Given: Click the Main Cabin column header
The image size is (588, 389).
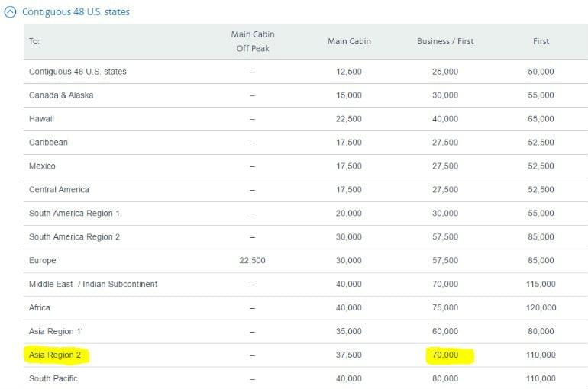Looking at the screenshot, I should coord(349,41).
